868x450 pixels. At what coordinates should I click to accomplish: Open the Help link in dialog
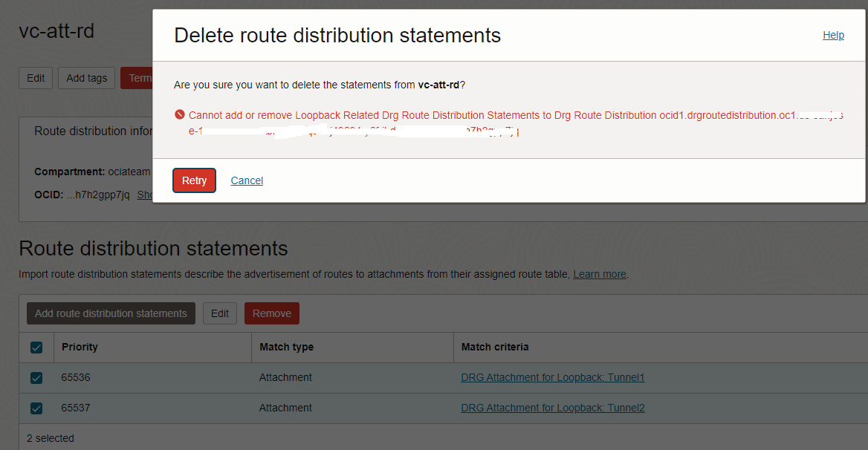click(x=833, y=35)
